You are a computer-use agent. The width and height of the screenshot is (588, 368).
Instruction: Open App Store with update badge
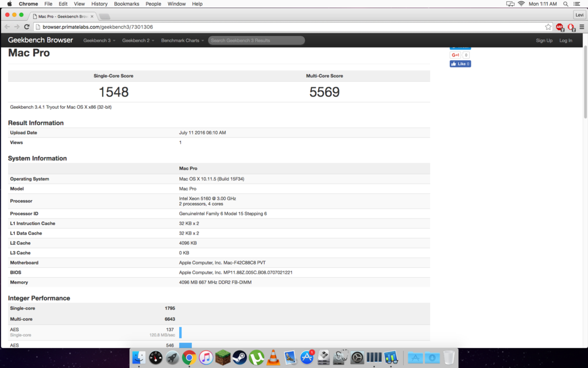tap(307, 358)
